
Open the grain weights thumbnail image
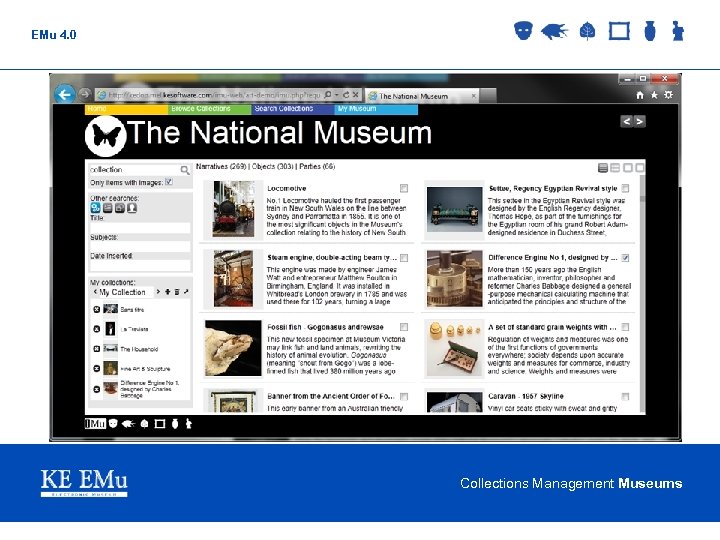click(x=454, y=348)
